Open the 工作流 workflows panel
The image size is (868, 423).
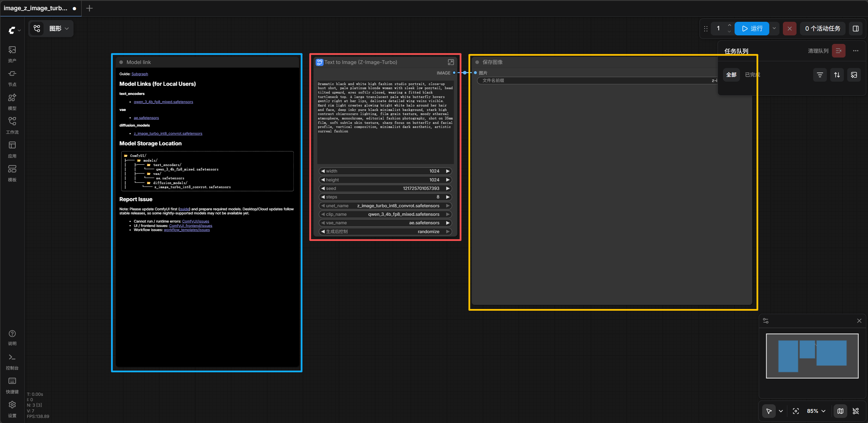[12, 126]
